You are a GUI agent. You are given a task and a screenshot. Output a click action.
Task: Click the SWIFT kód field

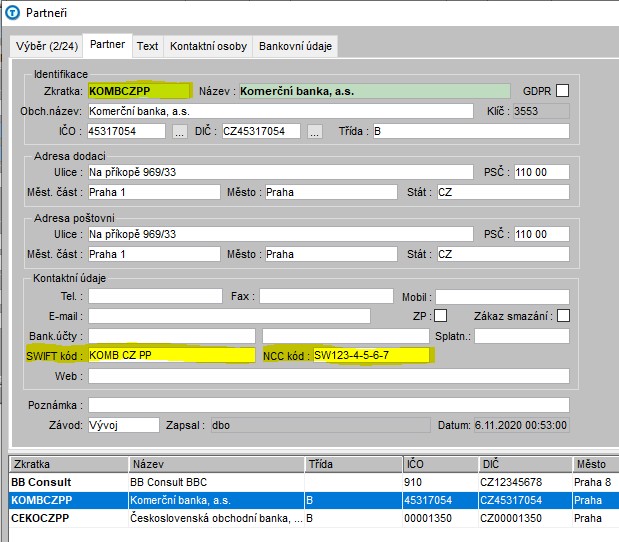[172, 355]
